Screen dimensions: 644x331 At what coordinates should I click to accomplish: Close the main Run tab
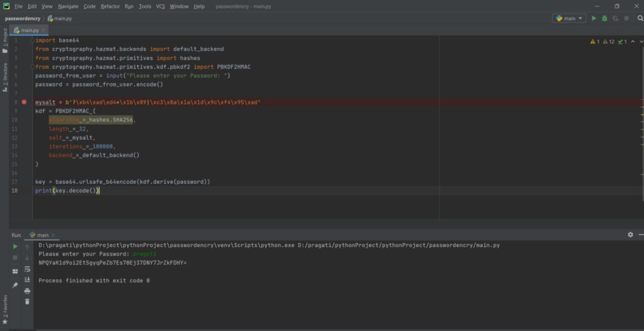[54, 235]
